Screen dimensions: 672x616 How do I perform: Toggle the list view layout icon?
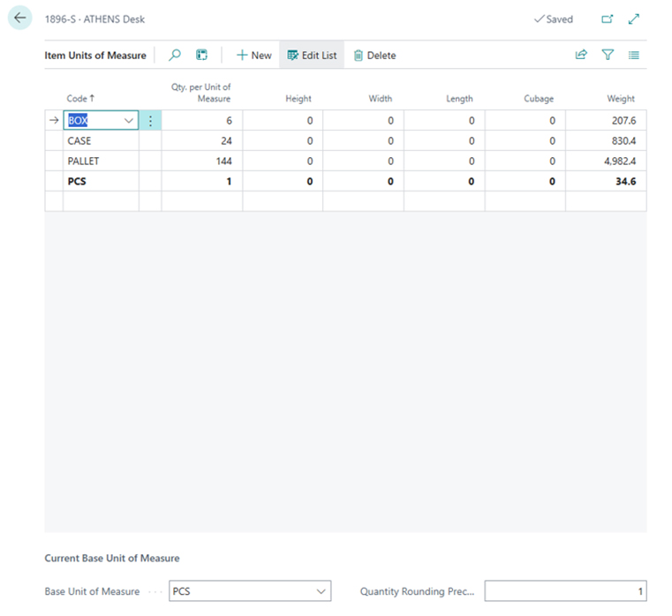pos(634,55)
